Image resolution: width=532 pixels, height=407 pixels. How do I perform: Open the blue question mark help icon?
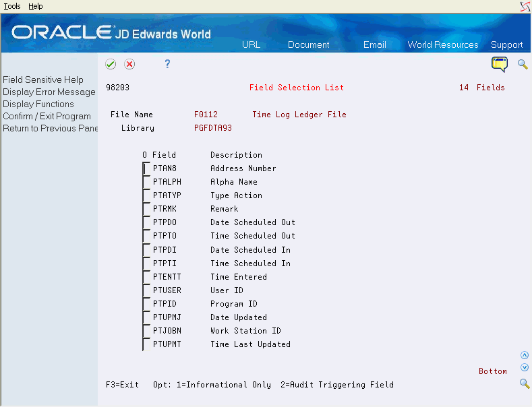click(x=167, y=64)
